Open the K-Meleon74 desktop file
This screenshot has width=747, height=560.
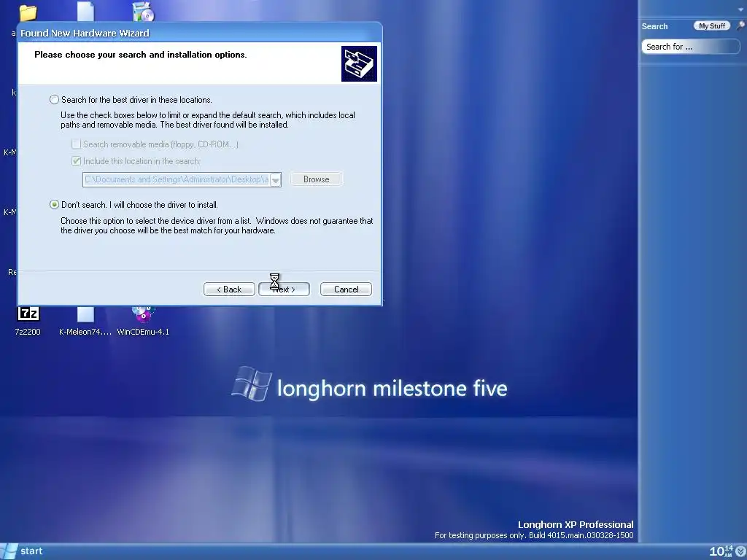point(85,320)
